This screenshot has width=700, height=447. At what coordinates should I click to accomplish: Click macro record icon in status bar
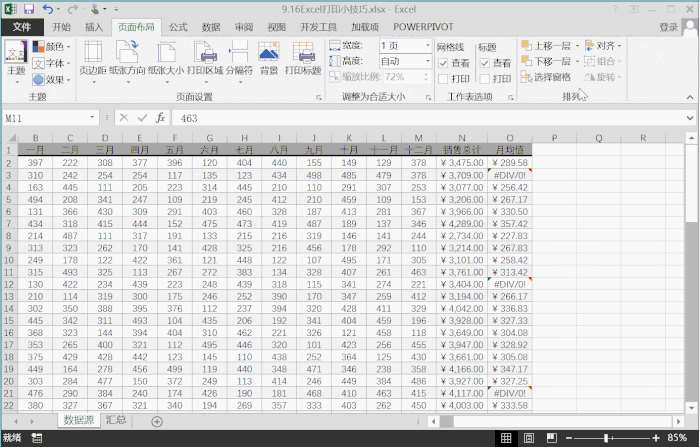point(37,438)
